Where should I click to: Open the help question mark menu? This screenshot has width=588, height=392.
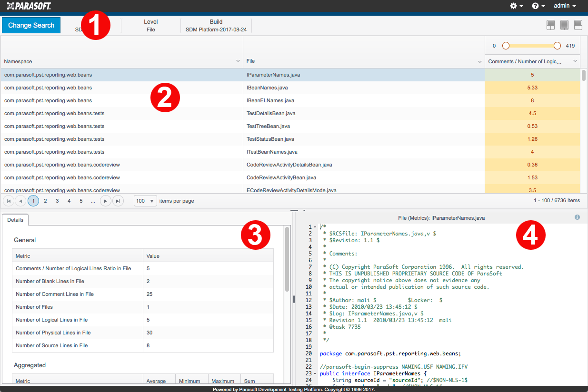click(x=538, y=6)
